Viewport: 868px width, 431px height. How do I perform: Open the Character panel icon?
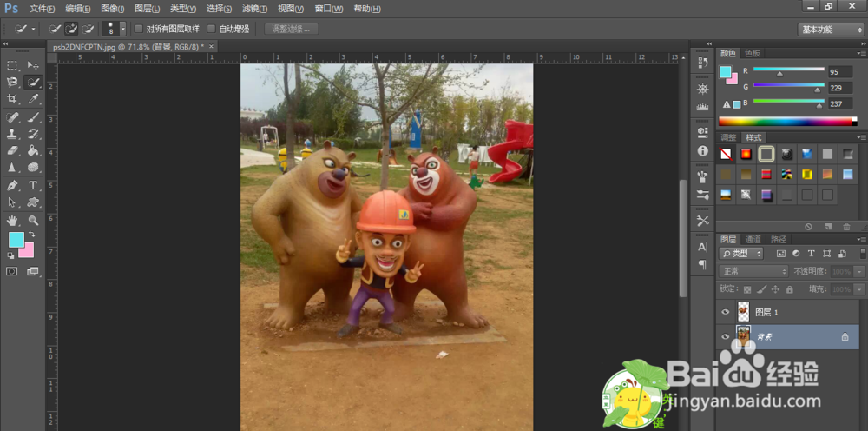(703, 247)
